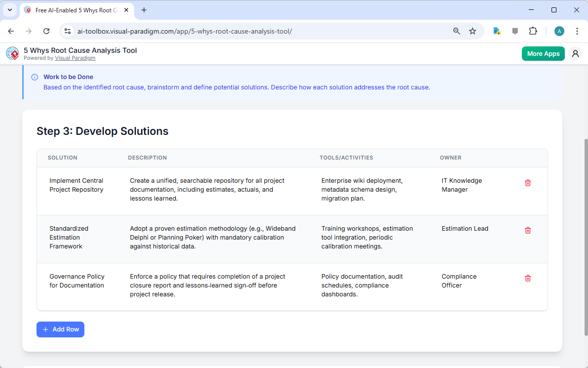Click the 5 Whys tool logo in header
The height and width of the screenshot is (368, 588).
pos(12,53)
